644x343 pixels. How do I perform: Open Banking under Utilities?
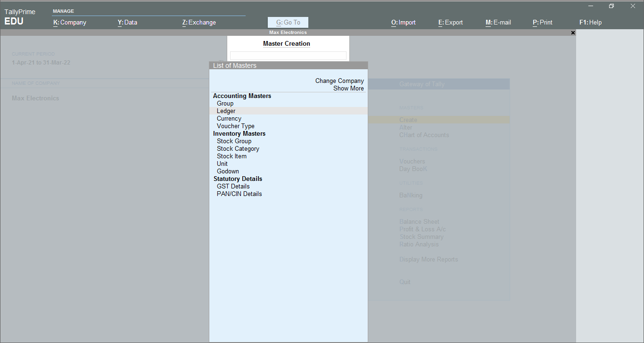(411, 195)
